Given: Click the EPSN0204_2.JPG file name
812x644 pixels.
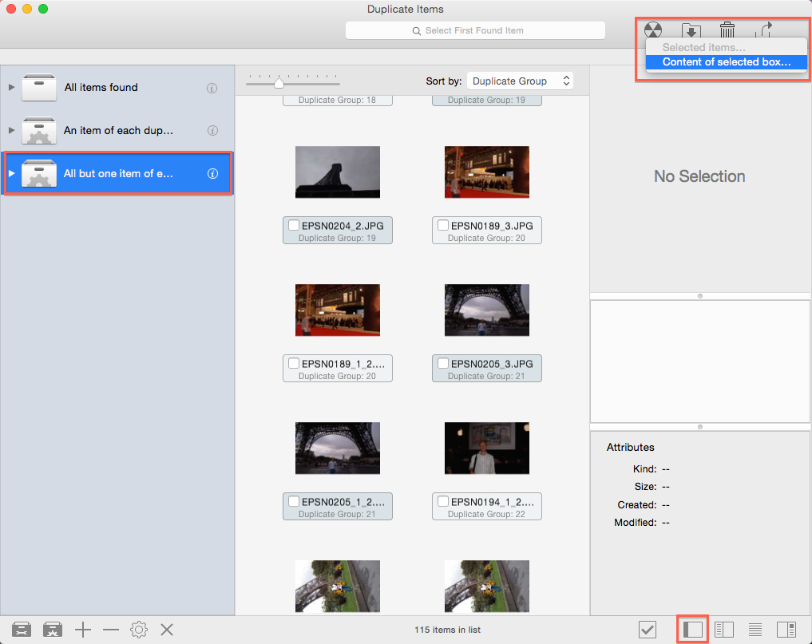Looking at the screenshot, I should pyautogui.click(x=343, y=226).
